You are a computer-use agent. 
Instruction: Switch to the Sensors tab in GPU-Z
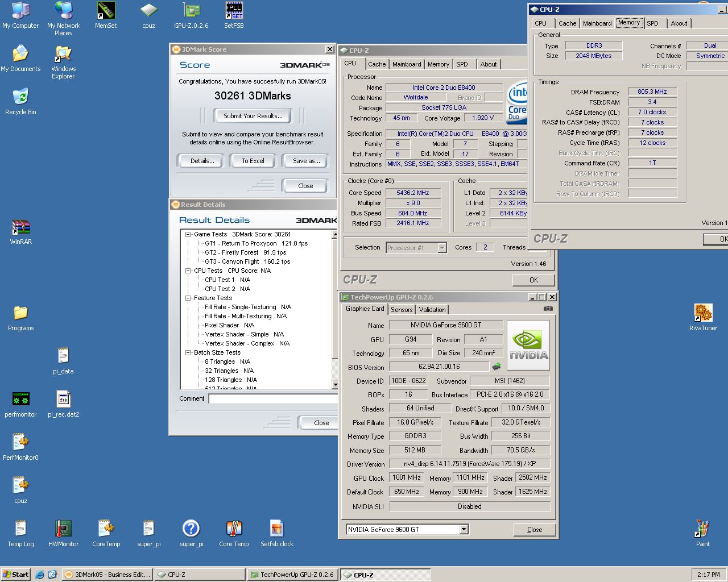point(402,310)
